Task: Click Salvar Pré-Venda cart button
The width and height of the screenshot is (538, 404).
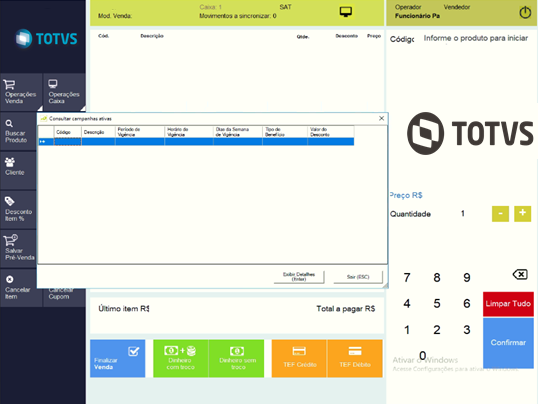Action: [19, 249]
